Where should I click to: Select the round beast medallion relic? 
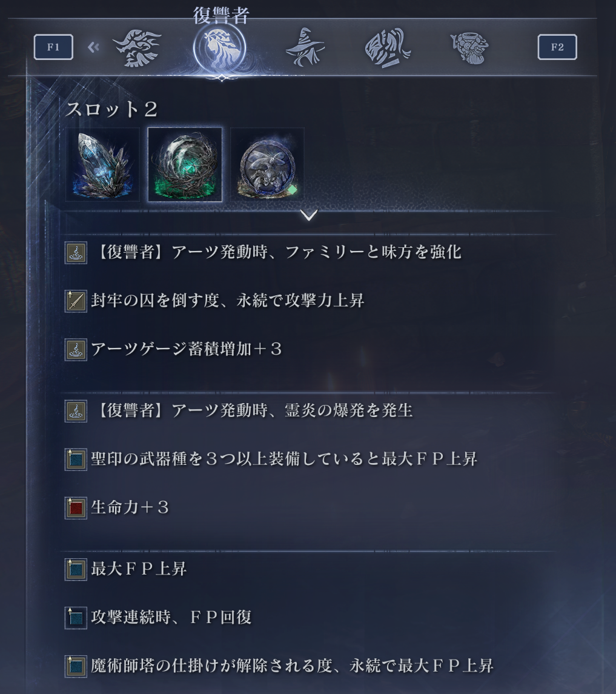[x=268, y=165]
